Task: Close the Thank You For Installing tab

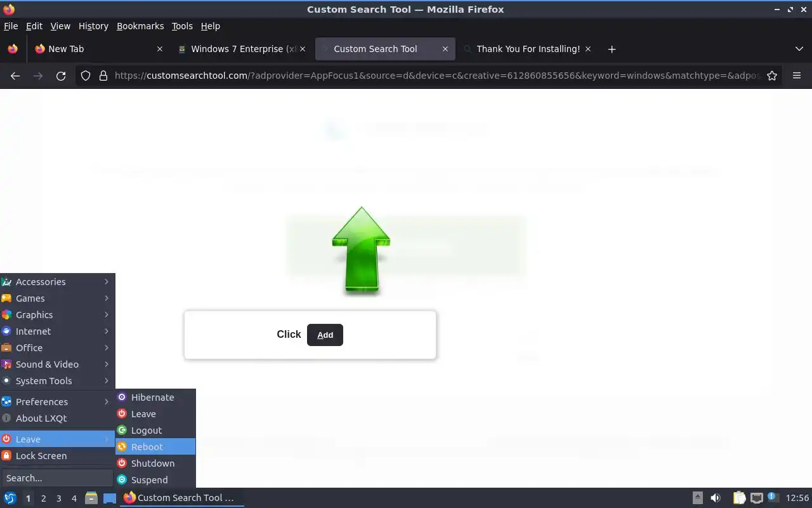Action: 588,49
